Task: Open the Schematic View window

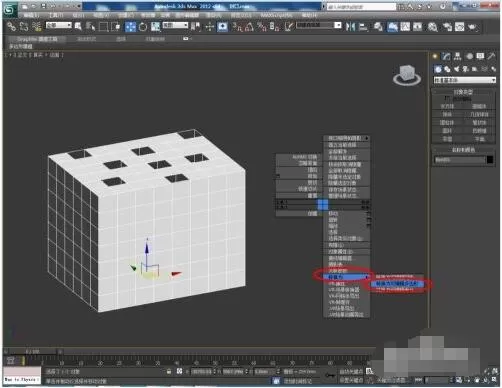Action: [417, 27]
